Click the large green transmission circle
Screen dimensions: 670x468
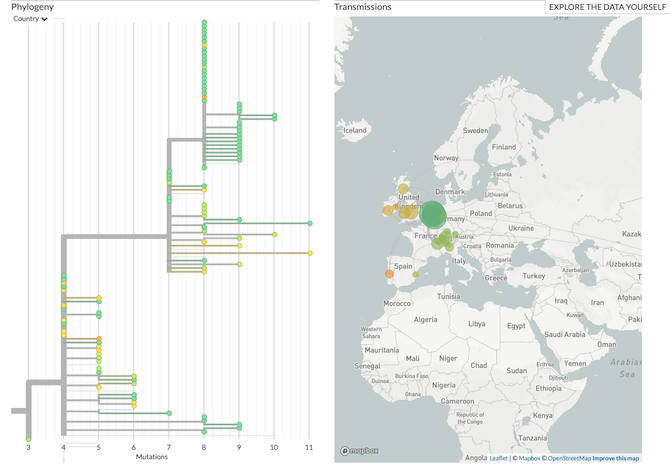click(433, 215)
